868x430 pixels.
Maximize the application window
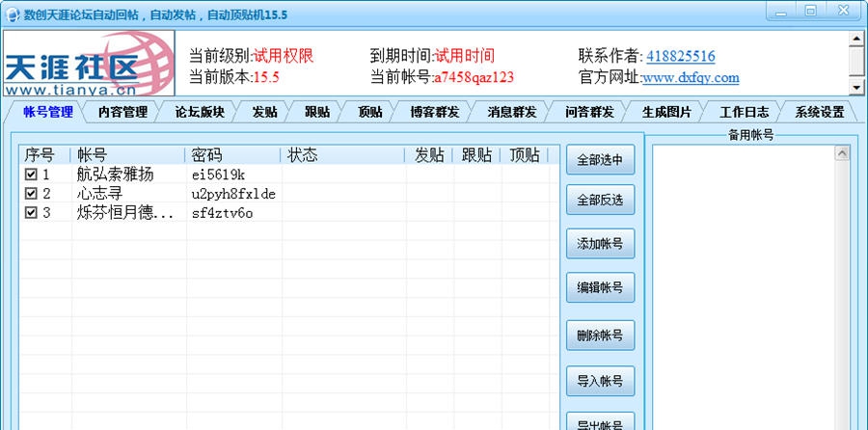pyautogui.click(x=810, y=11)
